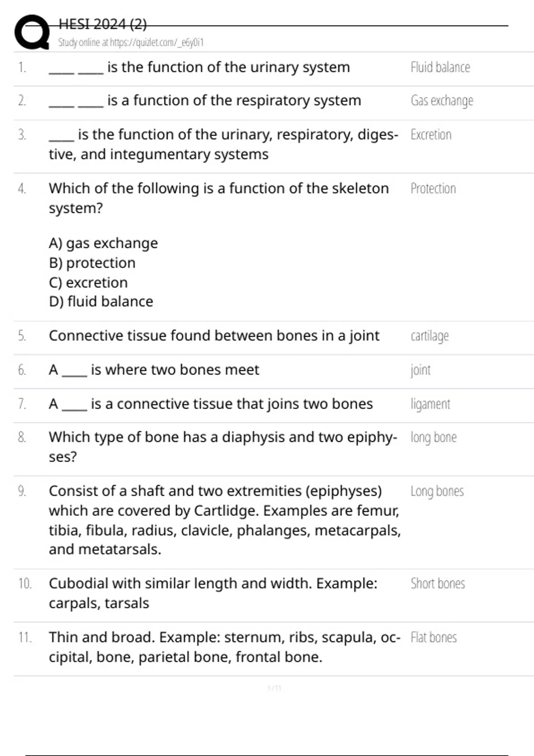Select the answer "Fluid balance"
Screen dimensions: 534x756
[x=440, y=68]
